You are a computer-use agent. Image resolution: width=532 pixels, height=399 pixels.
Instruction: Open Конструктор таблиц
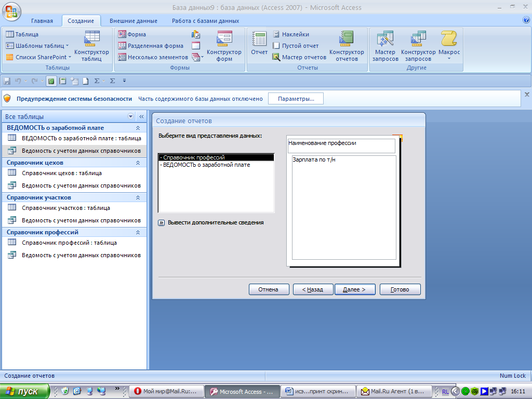91,46
